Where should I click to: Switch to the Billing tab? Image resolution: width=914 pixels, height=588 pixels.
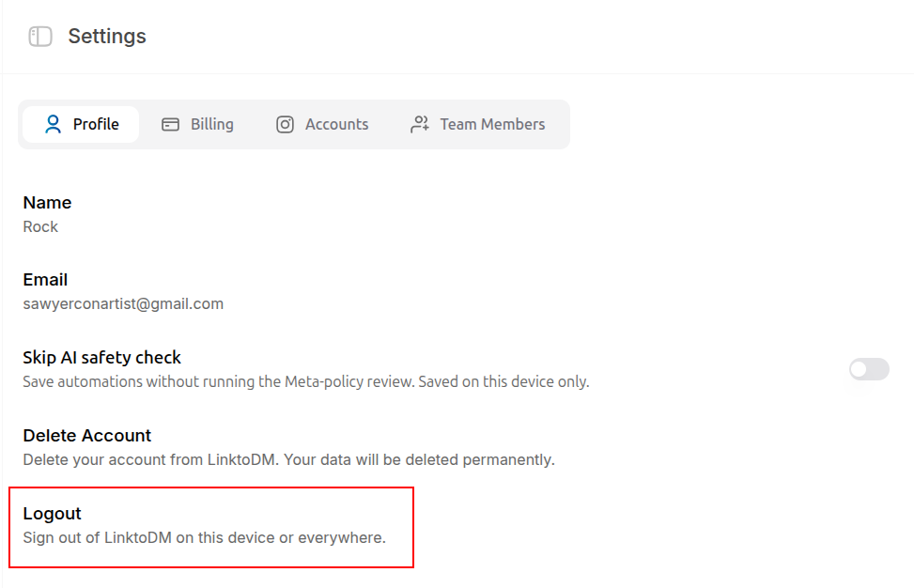[x=197, y=124]
